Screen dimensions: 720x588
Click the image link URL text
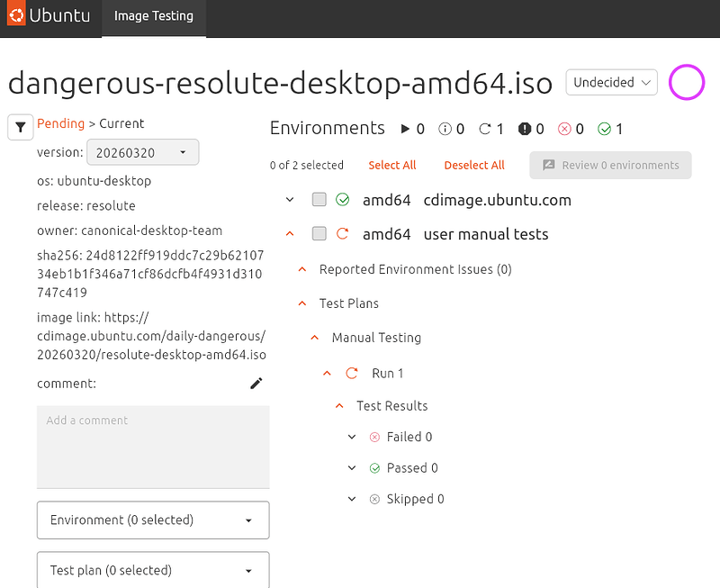pos(151,336)
